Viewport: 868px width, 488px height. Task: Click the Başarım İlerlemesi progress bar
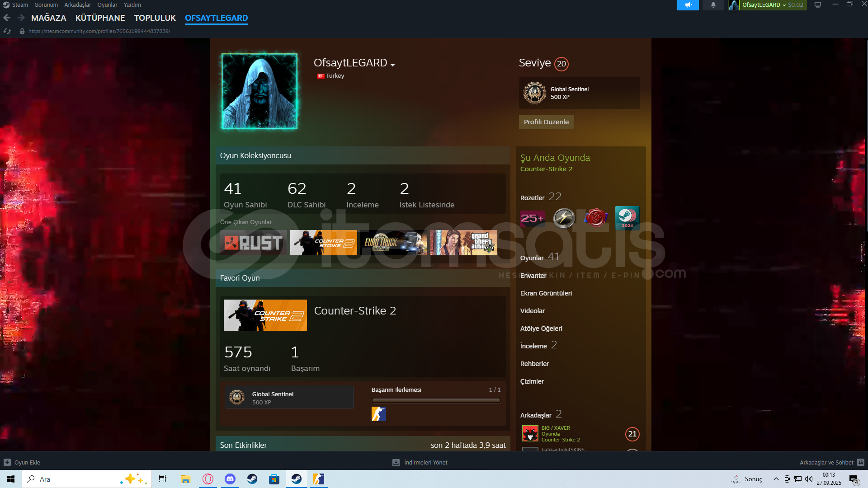pyautogui.click(x=436, y=400)
